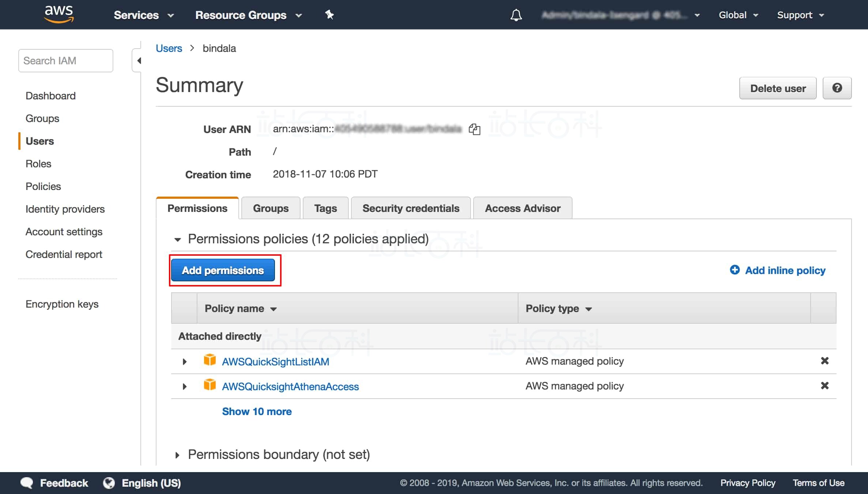Viewport: 868px width, 494px height.
Task: Click the Show 10 more link
Action: pos(257,411)
